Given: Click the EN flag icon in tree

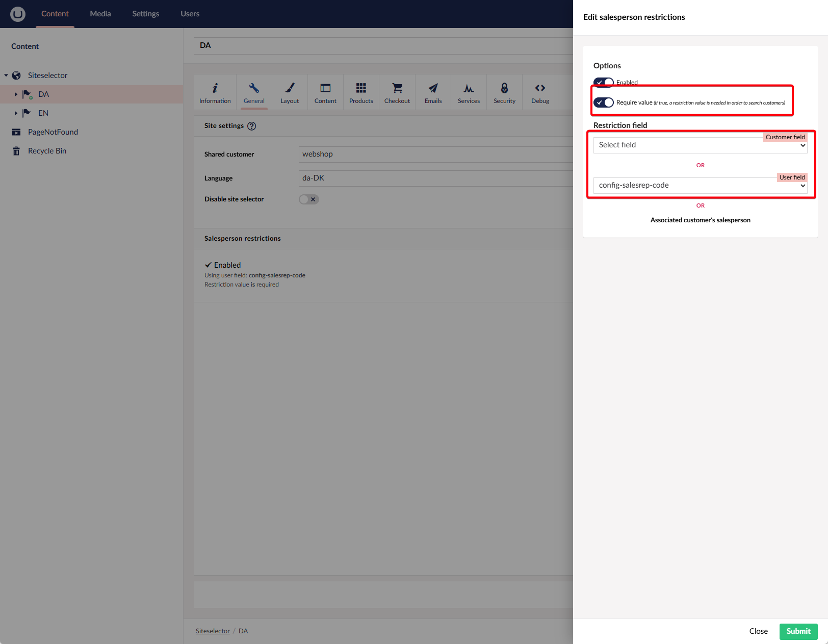Looking at the screenshot, I should [27, 113].
